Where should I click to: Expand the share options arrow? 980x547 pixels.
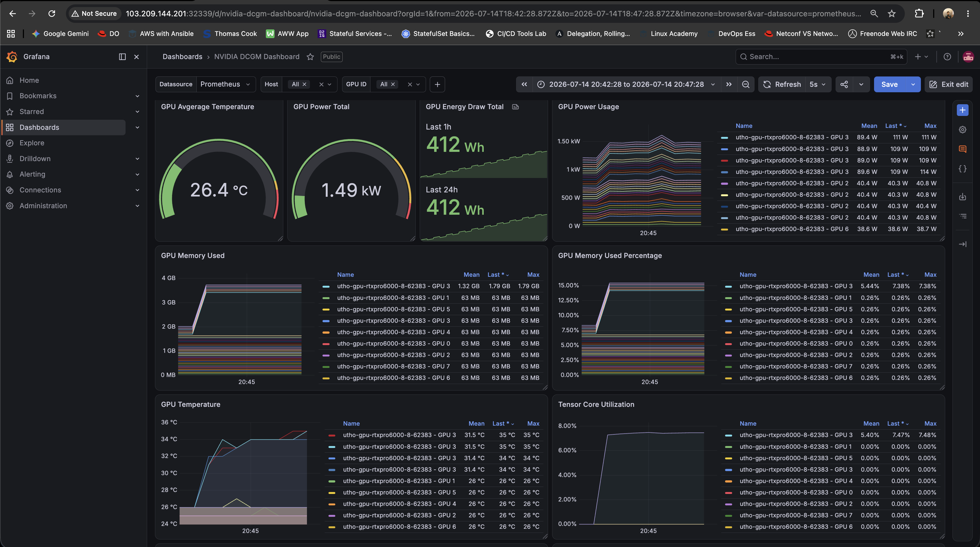(x=861, y=84)
